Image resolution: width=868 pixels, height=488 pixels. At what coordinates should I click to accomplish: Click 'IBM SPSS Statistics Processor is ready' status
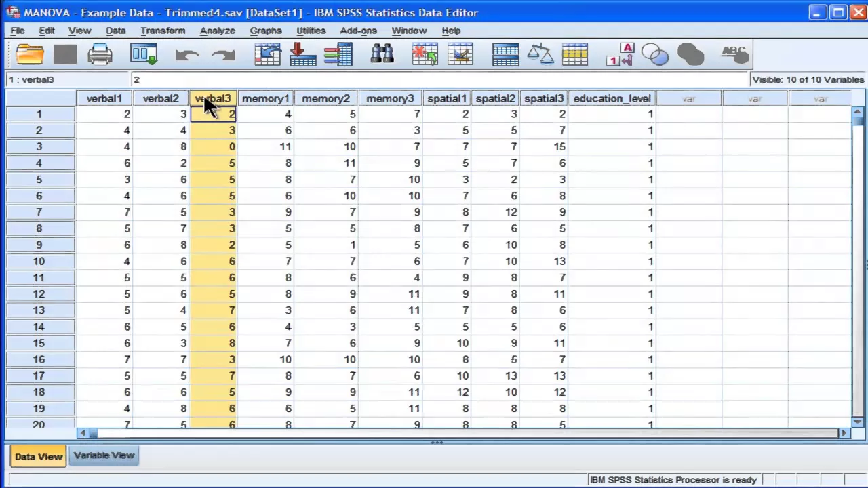point(673,480)
